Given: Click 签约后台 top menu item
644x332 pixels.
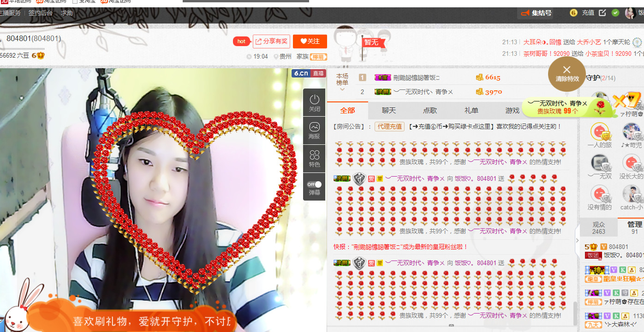Looking at the screenshot, I should [x=41, y=13].
